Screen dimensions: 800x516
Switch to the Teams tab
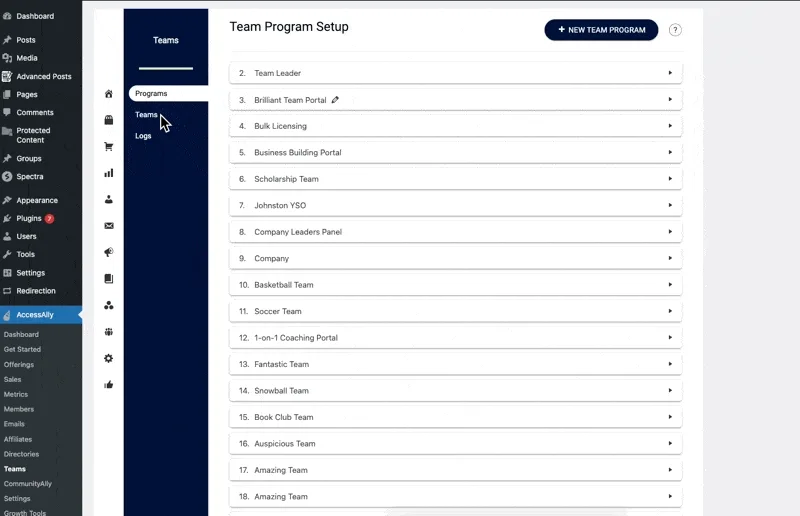147,115
